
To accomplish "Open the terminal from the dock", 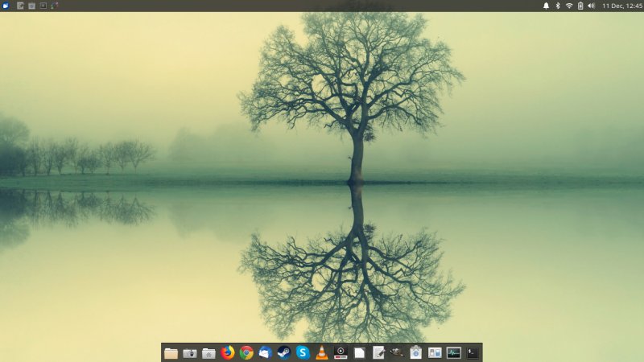I will click(473, 352).
